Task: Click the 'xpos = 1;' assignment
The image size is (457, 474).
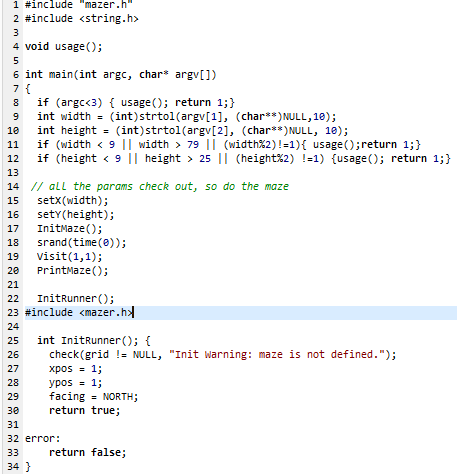Action: [76, 369]
